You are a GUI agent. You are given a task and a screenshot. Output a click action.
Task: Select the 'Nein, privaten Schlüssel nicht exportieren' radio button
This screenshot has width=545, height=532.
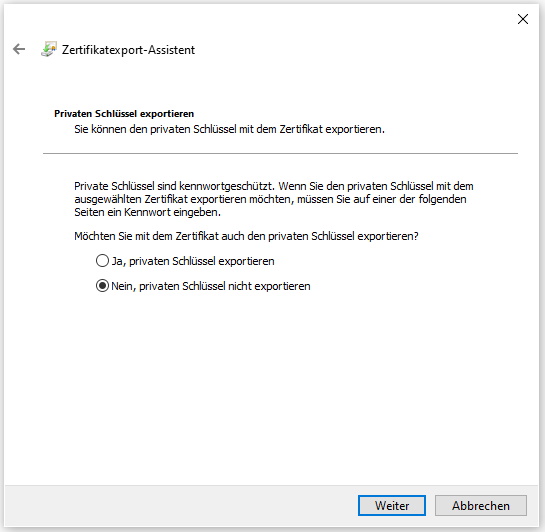pos(102,286)
